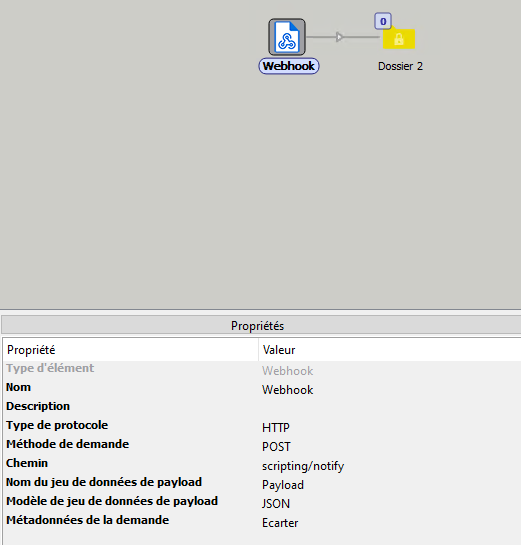
Task: Click the Propriété column header
Action: tap(131, 350)
